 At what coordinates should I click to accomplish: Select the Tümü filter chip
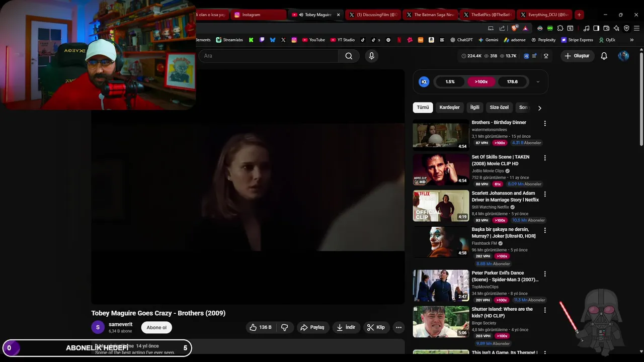pyautogui.click(x=423, y=107)
